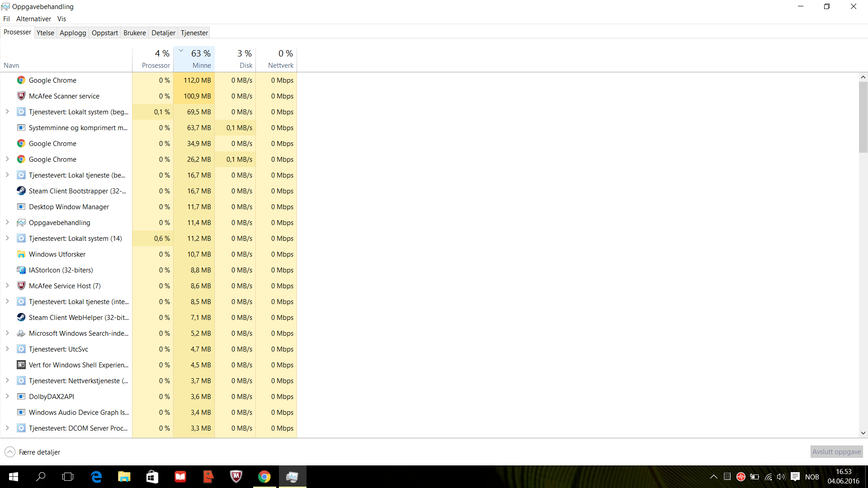
Task: Switch to the Ytelse tab
Action: click(x=45, y=33)
